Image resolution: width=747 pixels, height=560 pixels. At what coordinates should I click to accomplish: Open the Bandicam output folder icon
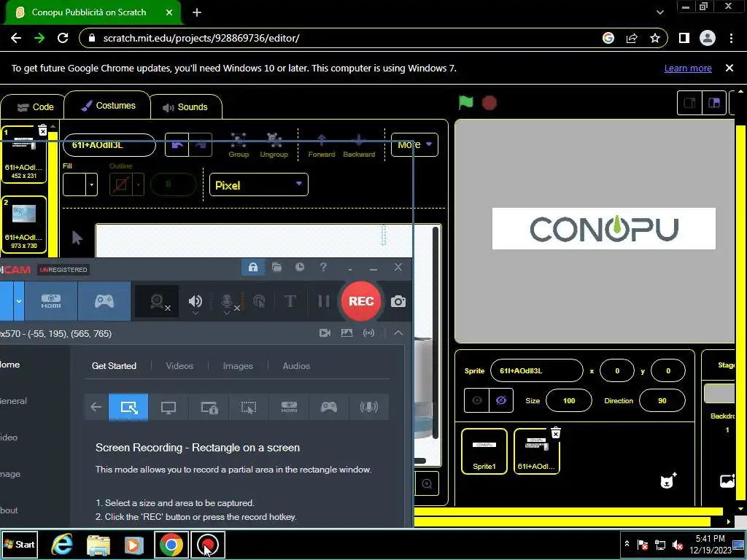(276, 267)
